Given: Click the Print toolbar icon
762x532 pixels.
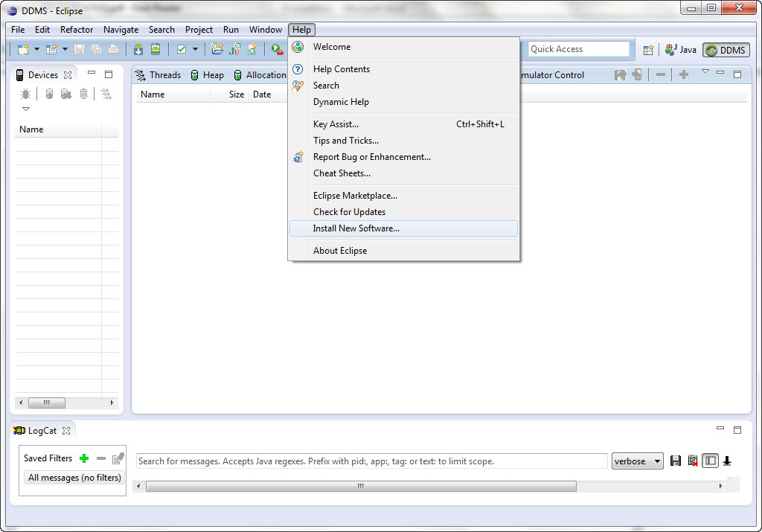Looking at the screenshot, I should 113,50.
